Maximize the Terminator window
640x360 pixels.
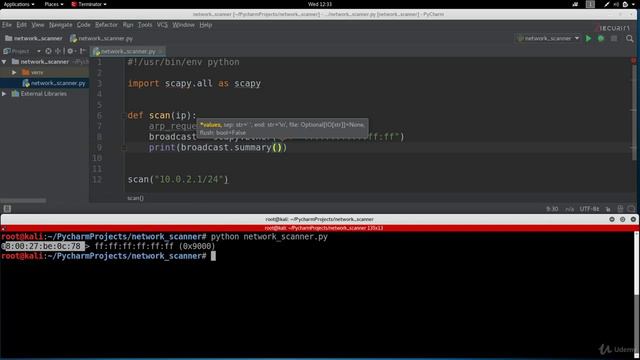(622, 219)
